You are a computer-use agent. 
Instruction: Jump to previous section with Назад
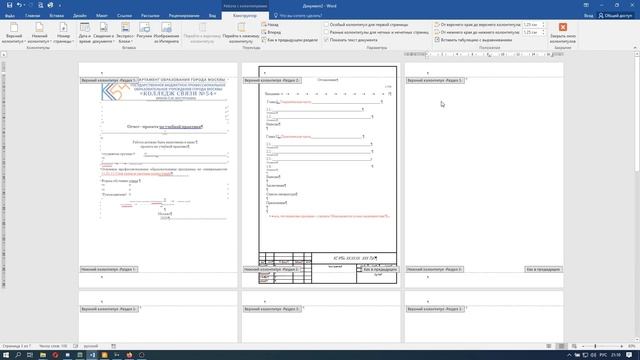pyautogui.click(x=271, y=24)
